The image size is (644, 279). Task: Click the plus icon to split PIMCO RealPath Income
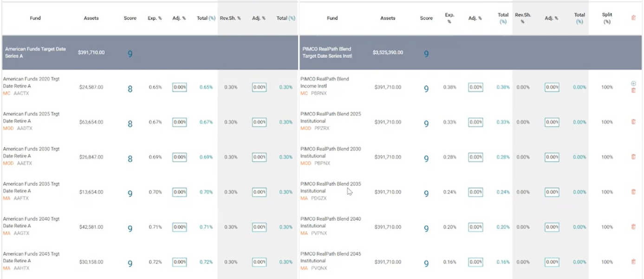pos(633,83)
